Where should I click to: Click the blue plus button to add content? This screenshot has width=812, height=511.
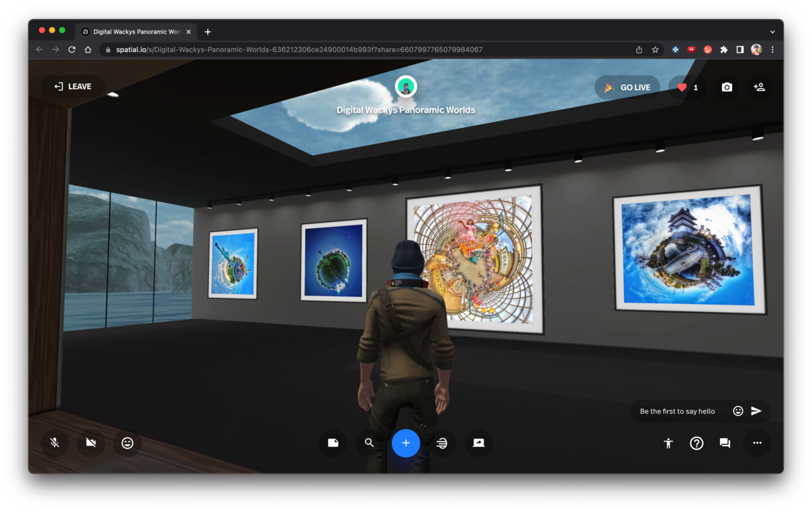406,443
